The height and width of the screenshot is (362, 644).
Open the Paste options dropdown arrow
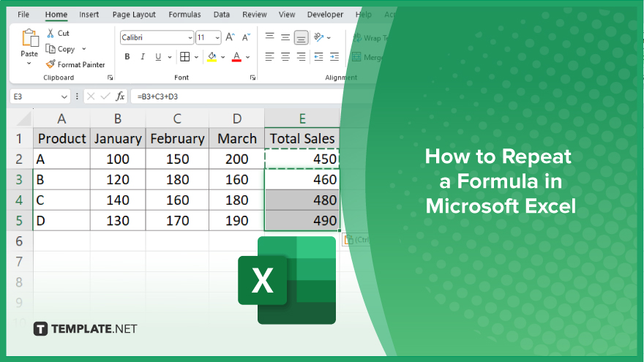(29, 64)
